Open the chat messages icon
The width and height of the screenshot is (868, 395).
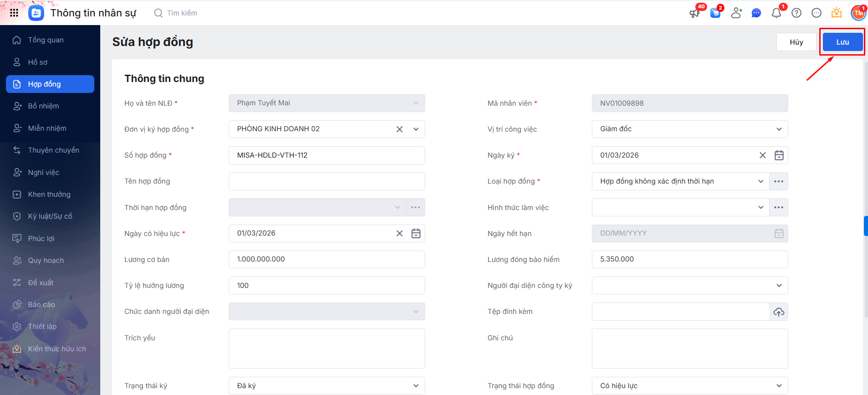pyautogui.click(x=756, y=13)
